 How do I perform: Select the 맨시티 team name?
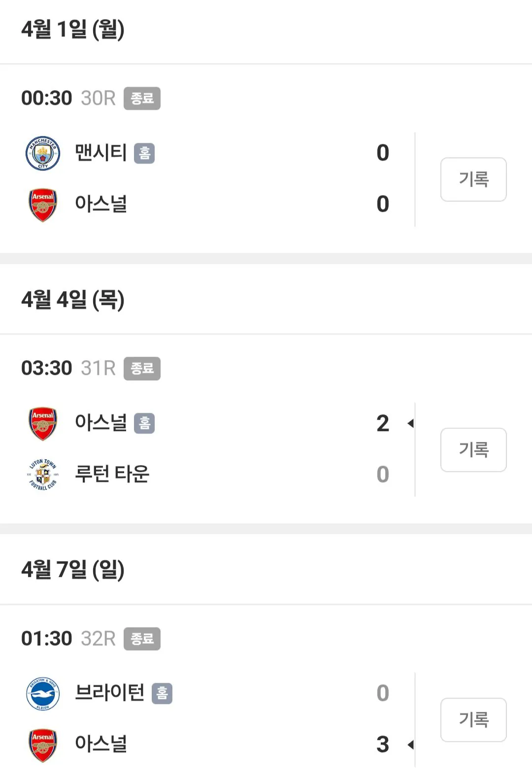point(101,153)
